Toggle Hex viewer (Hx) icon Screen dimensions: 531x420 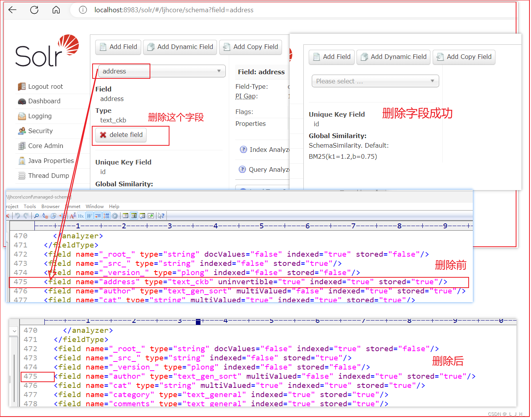coord(81,216)
